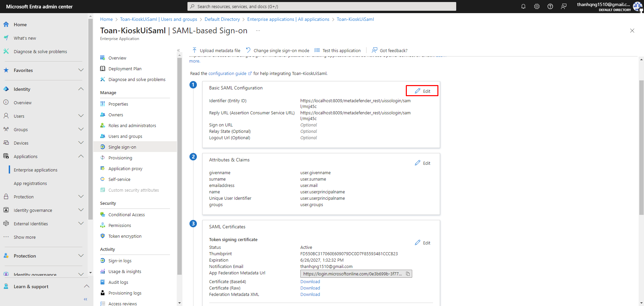Open settings gear in top bar
This screenshot has height=306, width=644.
coord(537,6)
